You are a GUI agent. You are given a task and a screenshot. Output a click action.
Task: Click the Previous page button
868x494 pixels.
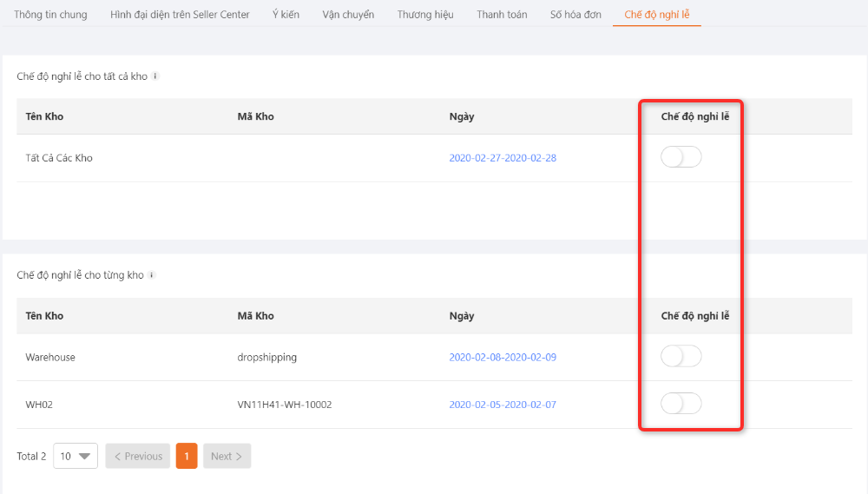[138, 456]
